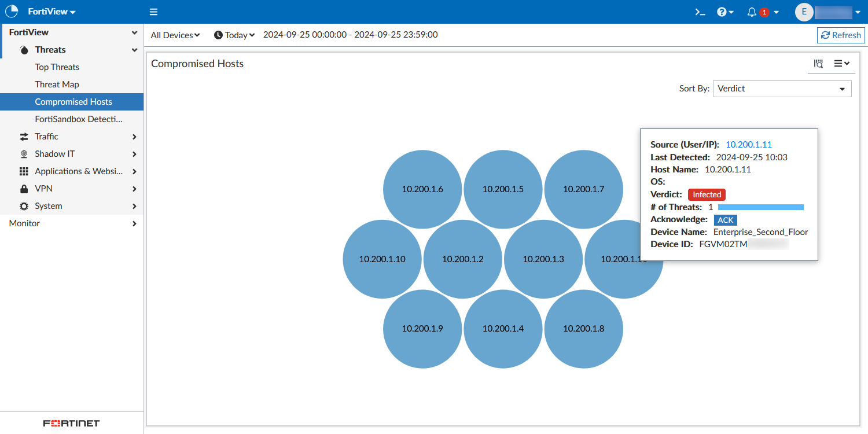The image size is (868, 434).
Task: Expand the Applications & Websites chevron
Action: tap(134, 171)
